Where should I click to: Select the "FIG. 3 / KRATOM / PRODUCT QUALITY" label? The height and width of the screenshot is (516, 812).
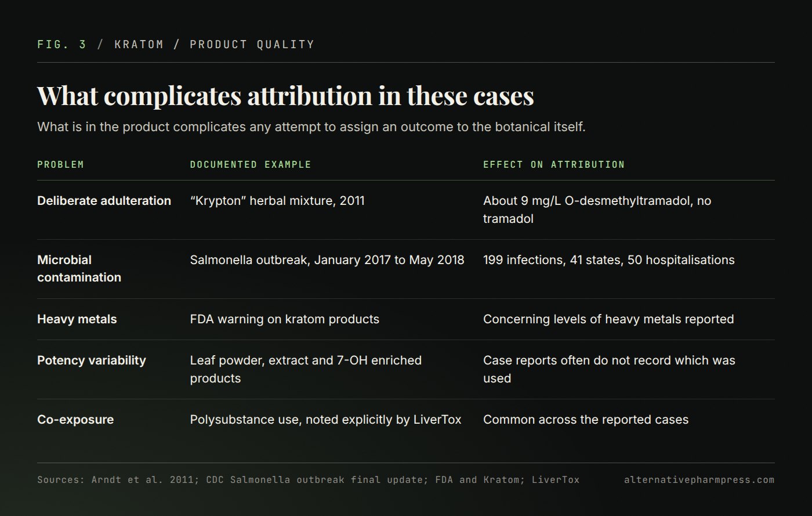(x=176, y=44)
